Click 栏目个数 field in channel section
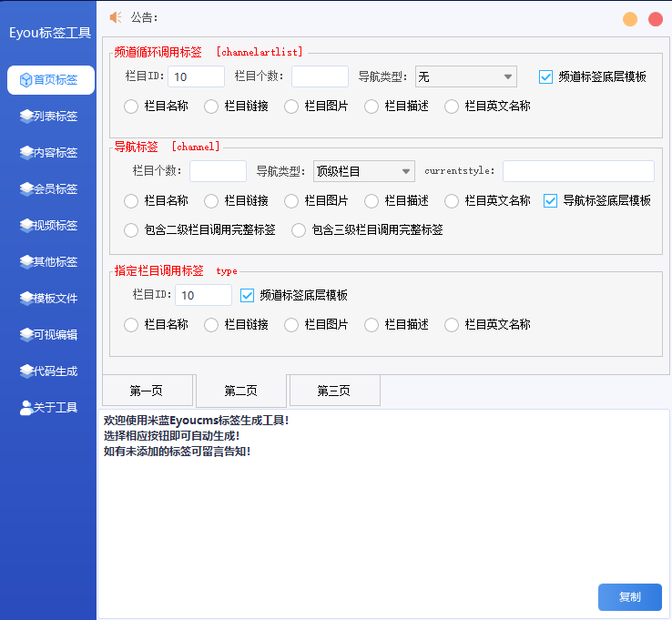This screenshot has width=672, height=620. click(x=219, y=171)
